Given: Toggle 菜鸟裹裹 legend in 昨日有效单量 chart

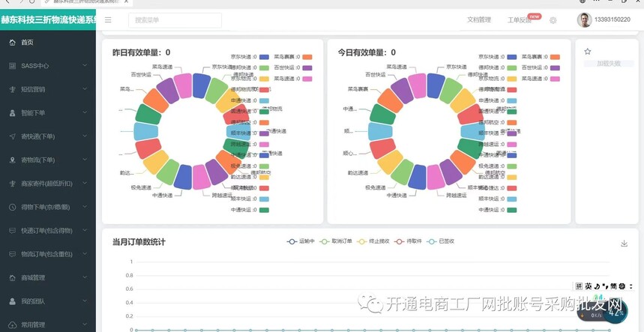Looking at the screenshot, I should 293,57.
